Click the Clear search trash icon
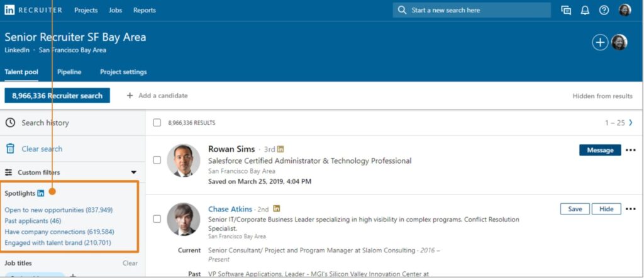This screenshot has width=644, height=280. (11, 149)
